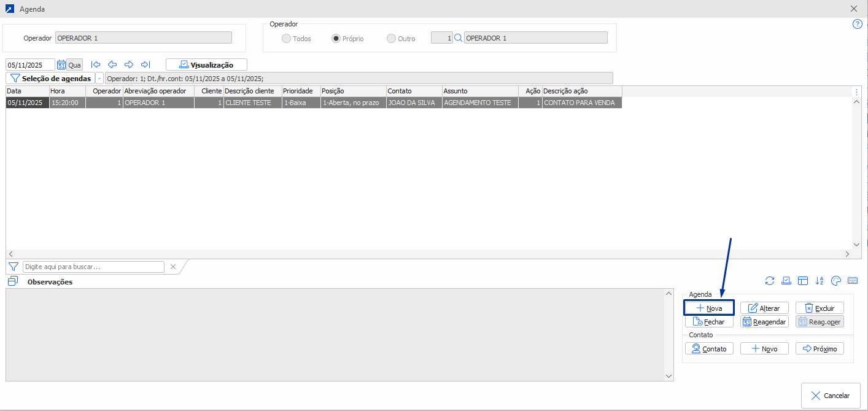Click the operator code field showing 1
Viewport: 868px width, 411px height.
click(x=442, y=38)
